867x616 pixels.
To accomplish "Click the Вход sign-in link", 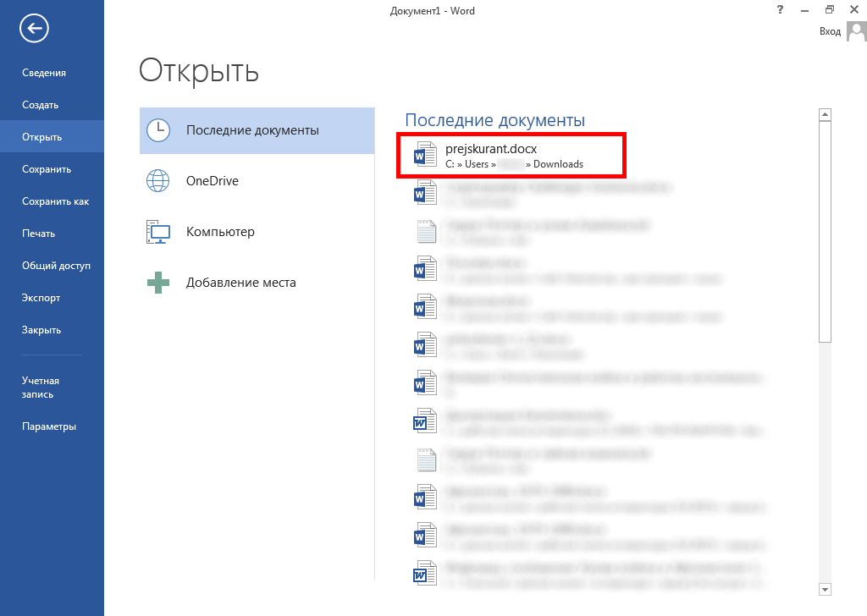I will click(830, 31).
